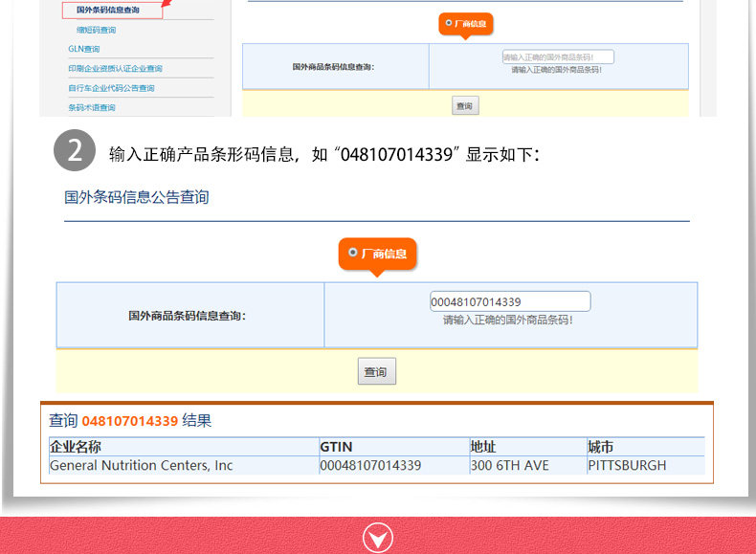Open 自行车企业代码公告查询 link
The height and width of the screenshot is (554, 756).
click(111, 88)
